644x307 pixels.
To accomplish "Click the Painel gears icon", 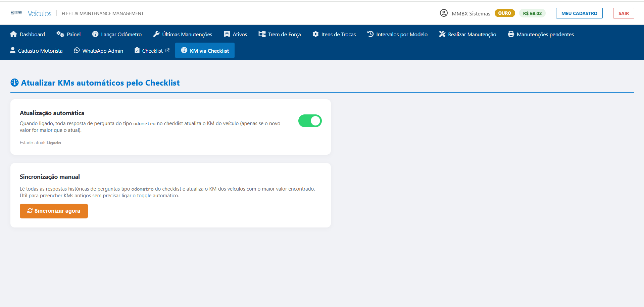I will pos(60,34).
